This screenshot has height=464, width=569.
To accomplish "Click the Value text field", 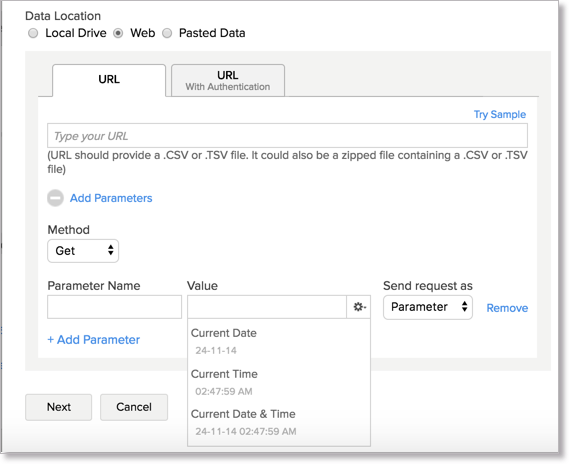I will 267,307.
